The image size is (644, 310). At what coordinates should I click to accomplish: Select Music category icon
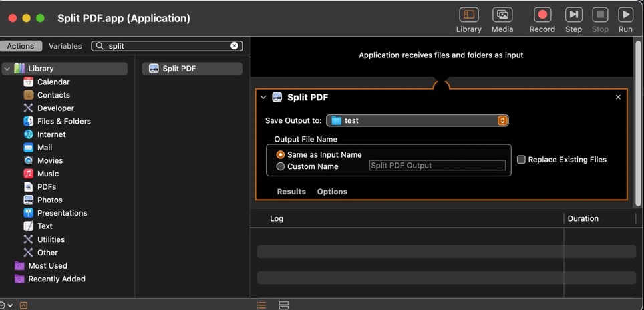point(28,174)
